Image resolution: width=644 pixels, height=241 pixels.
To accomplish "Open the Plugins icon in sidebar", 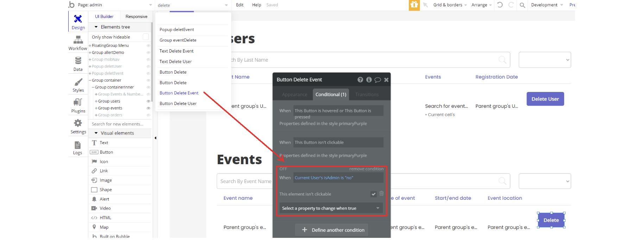I will (78, 103).
